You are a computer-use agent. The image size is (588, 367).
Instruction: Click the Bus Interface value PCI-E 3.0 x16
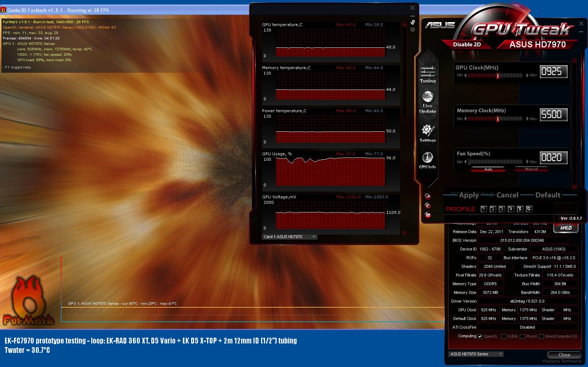pos(554,258)
